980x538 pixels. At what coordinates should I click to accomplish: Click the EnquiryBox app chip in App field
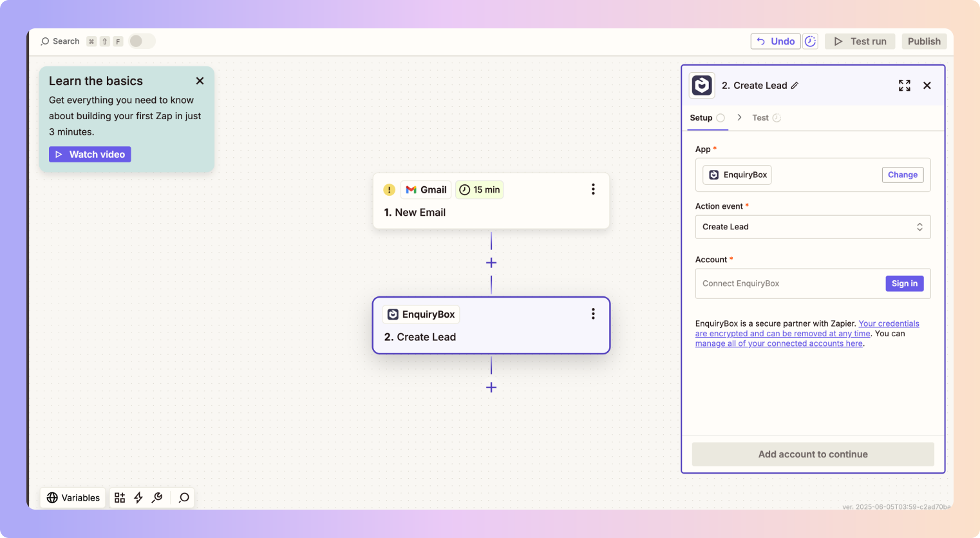coord(737,175)
